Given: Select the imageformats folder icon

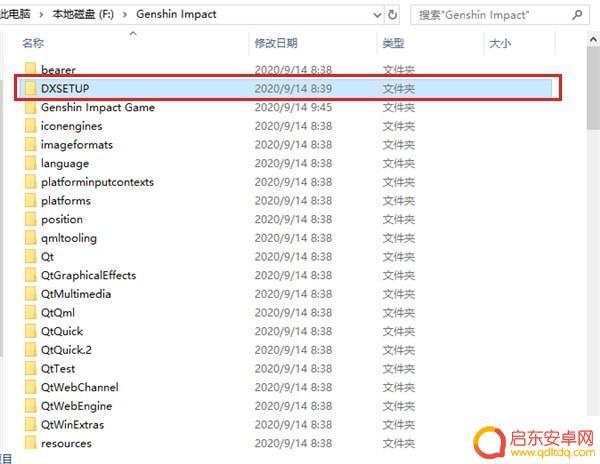Looking at the screenshot, I should tap(30, 145).
